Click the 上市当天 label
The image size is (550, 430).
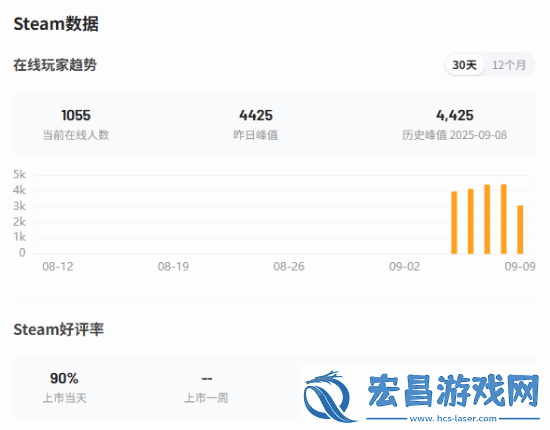click(x=65, y=398)
